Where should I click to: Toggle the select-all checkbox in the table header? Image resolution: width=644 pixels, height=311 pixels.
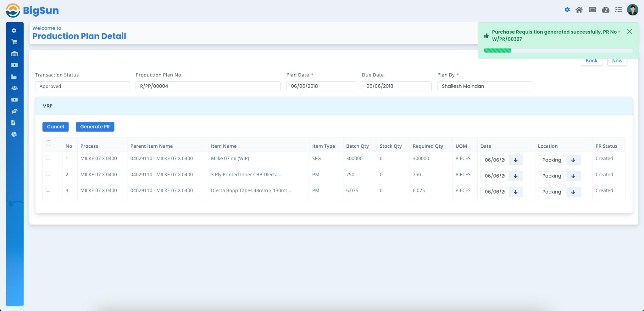pyautogui.click(x=48, y=143)
